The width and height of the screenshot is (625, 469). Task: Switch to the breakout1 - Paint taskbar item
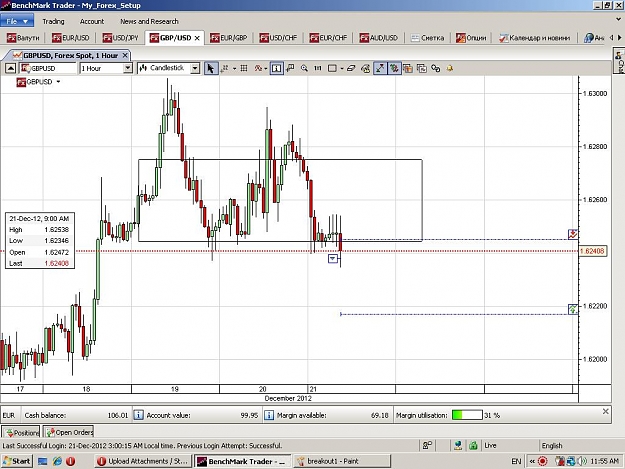click(342, 461)
